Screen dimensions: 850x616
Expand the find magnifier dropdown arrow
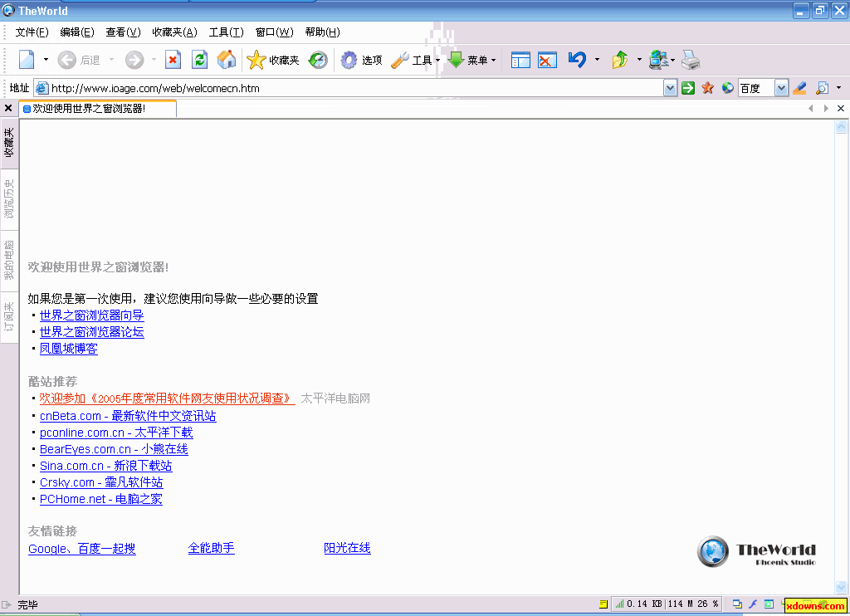(x=838, y=88)
